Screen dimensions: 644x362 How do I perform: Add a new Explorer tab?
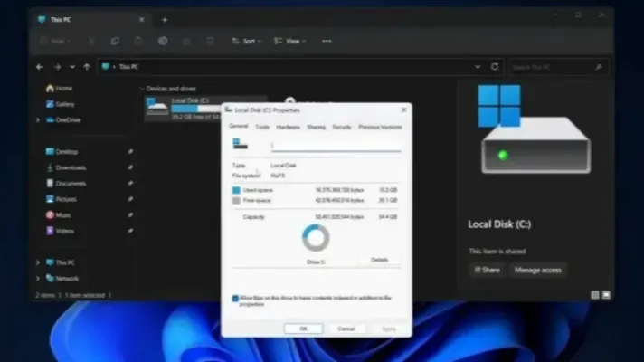[x=165, y=20]
